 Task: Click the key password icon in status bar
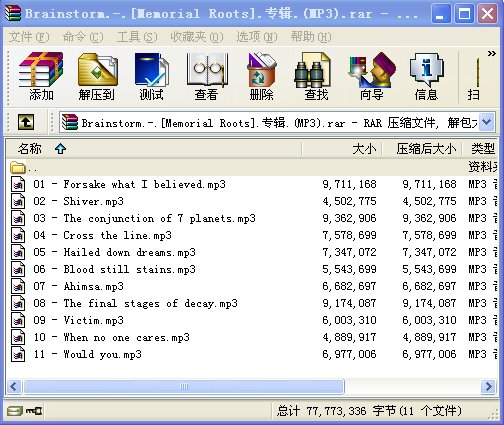click(34, 411)
